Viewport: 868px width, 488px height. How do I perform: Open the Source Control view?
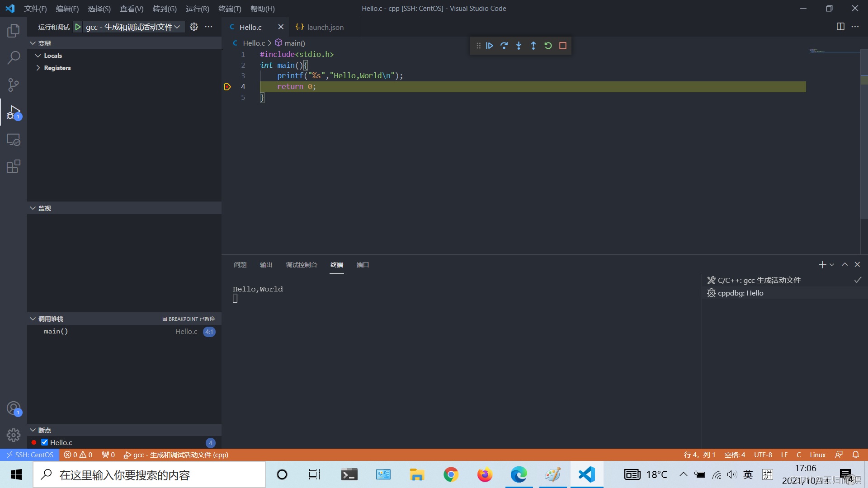tap(14, 84)
